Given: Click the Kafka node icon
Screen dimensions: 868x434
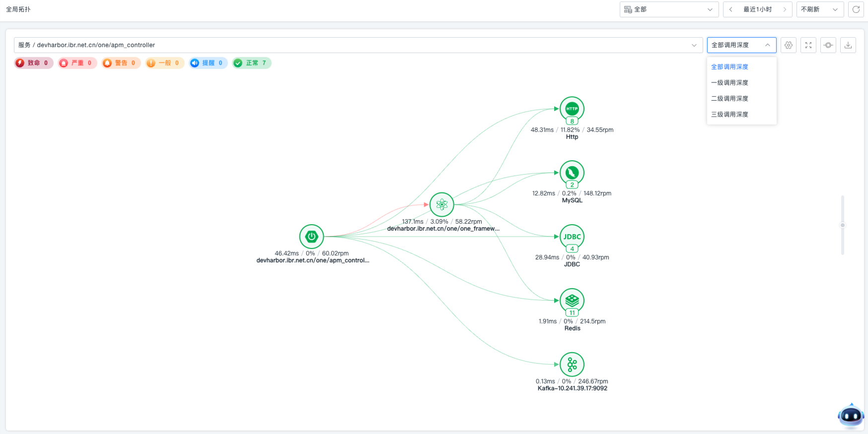Looking at the screenshot, I should pyautogui.click(x=572, y=365).
